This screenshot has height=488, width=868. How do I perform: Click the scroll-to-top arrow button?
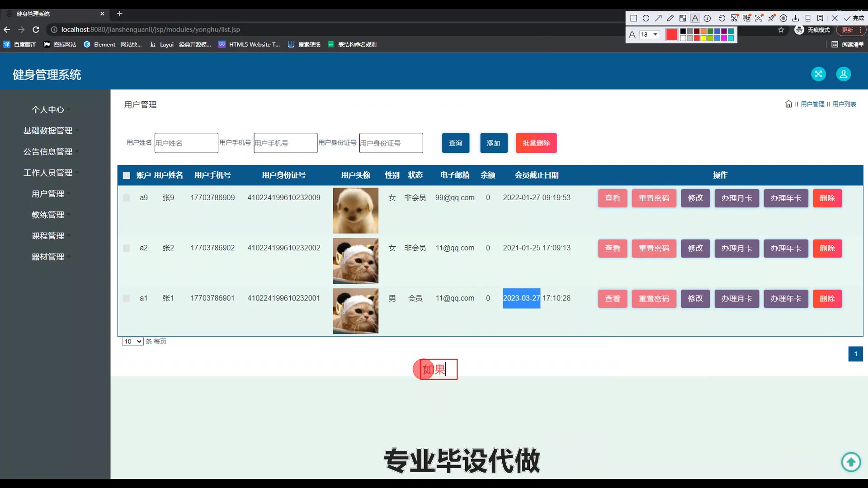[x=851, y=462]
